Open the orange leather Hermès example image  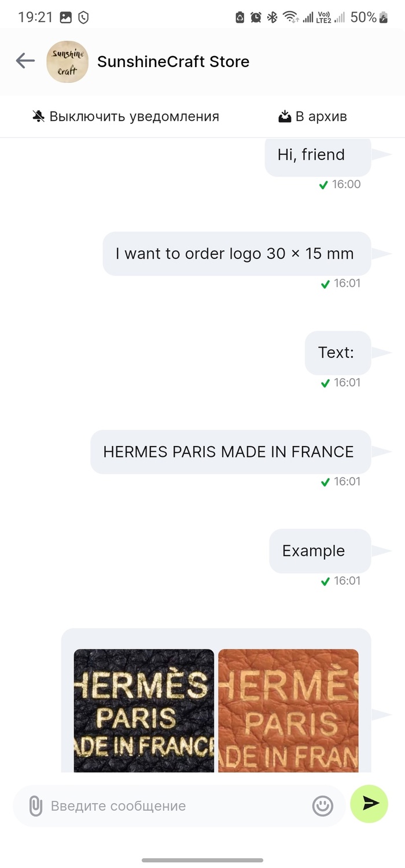pyautogui.click(x=288, y=710)
